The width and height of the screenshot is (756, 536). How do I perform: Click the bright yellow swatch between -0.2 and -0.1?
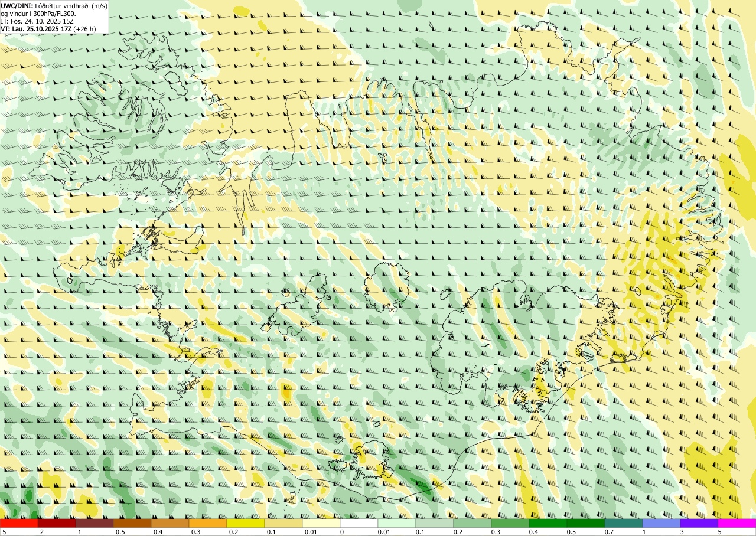246,523
